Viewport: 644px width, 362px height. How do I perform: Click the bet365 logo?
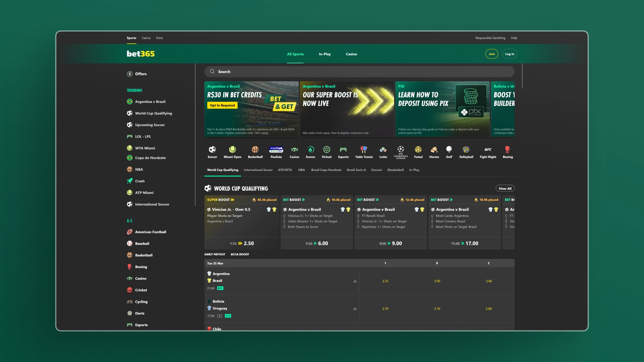[141, 54]
